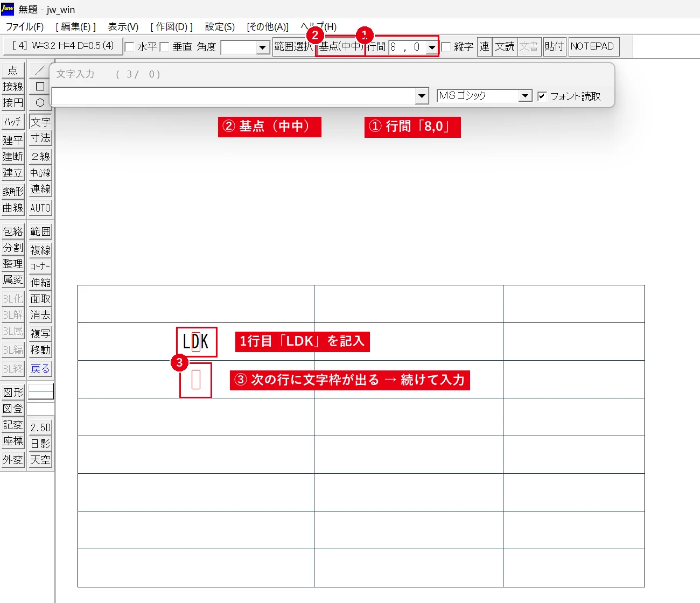Select the 2.5D tool
Viewport: 700px width, 603px height.
40,427
